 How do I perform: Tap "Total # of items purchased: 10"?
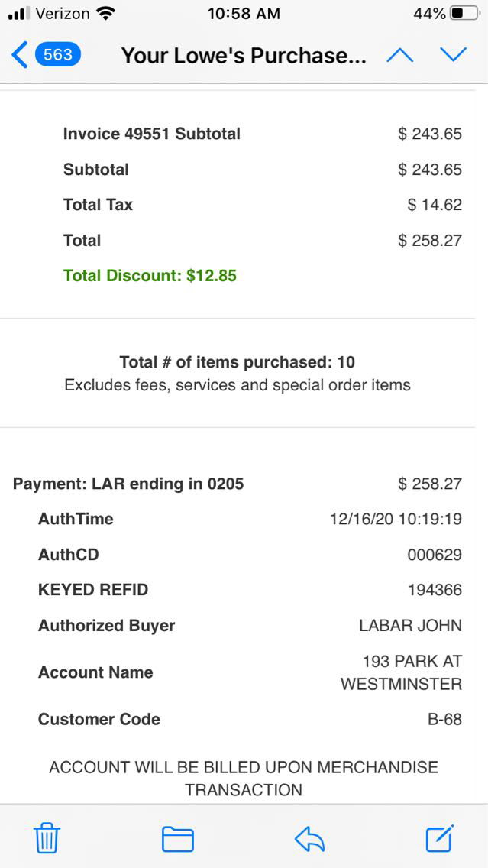[x=237, y=362]
